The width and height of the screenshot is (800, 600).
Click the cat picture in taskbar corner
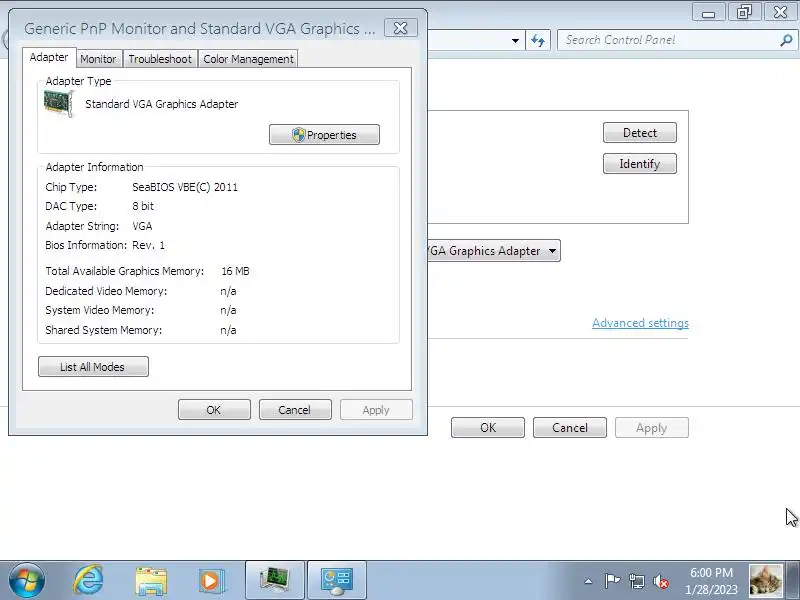[765, 580]
